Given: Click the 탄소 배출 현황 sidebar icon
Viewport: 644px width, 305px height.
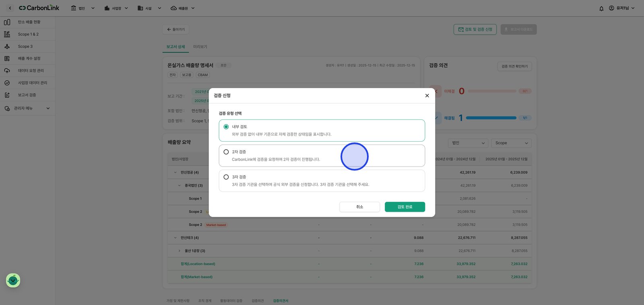Looking at the screenshot, I should coord(7,22).
